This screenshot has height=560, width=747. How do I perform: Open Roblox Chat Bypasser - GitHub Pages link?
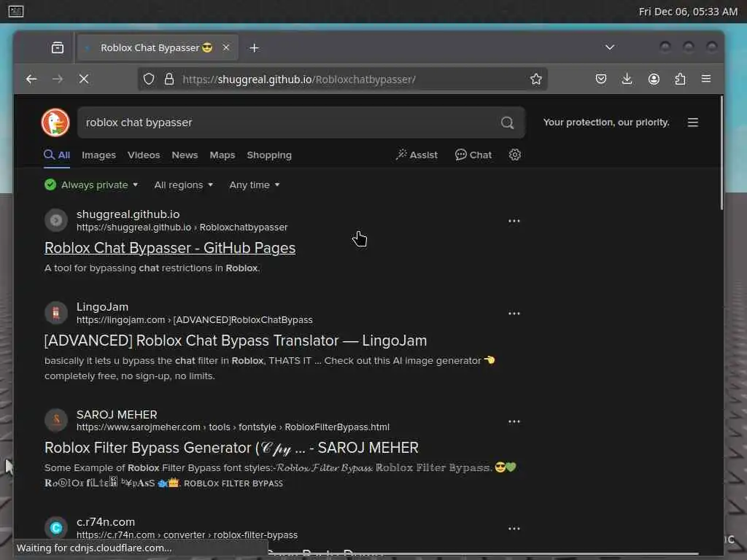click(x=169, y=248)
